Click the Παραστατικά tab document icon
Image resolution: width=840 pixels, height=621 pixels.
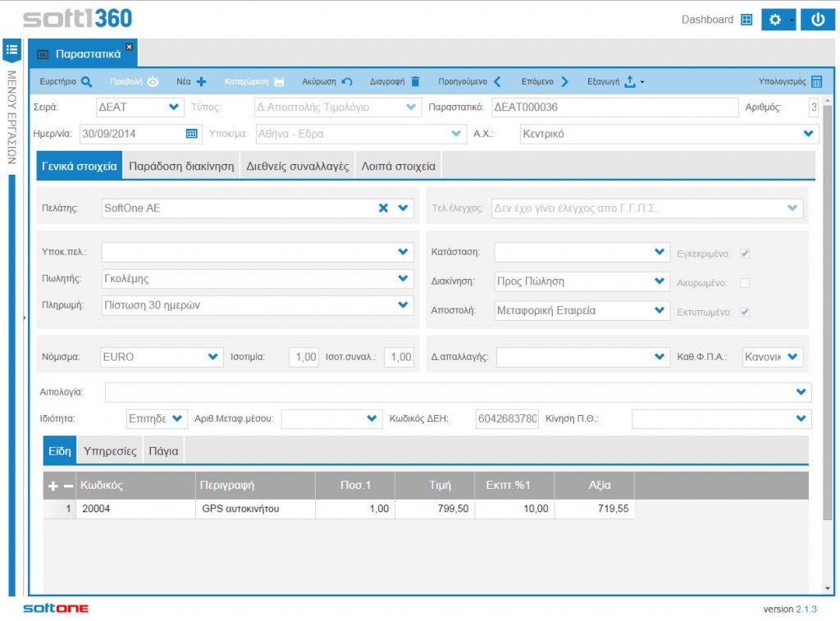[x=43, y=54]
